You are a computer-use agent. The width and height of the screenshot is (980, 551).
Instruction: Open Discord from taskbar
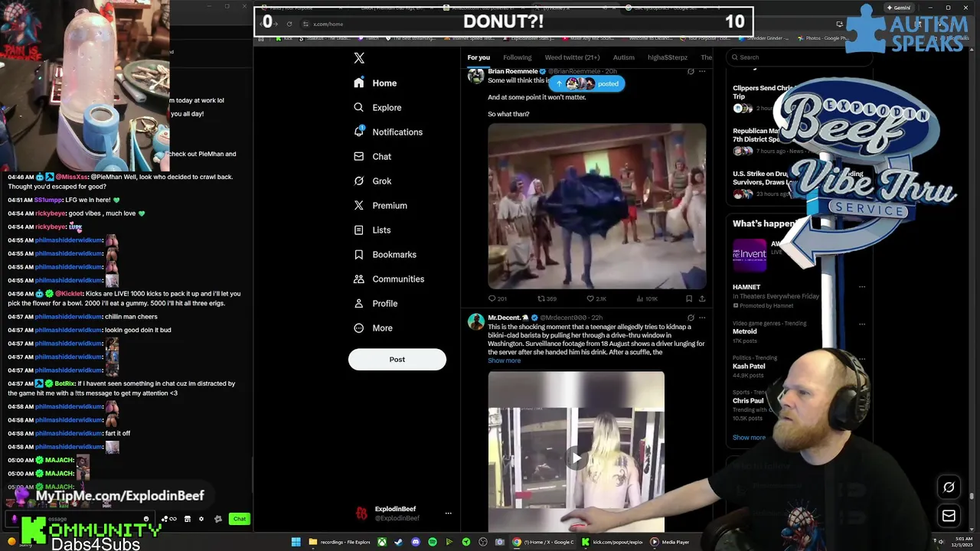tap(415, 542)
